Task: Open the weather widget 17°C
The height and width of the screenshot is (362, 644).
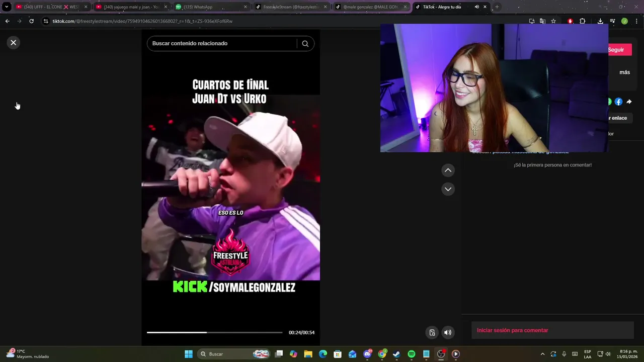Action: pos(28,354)
